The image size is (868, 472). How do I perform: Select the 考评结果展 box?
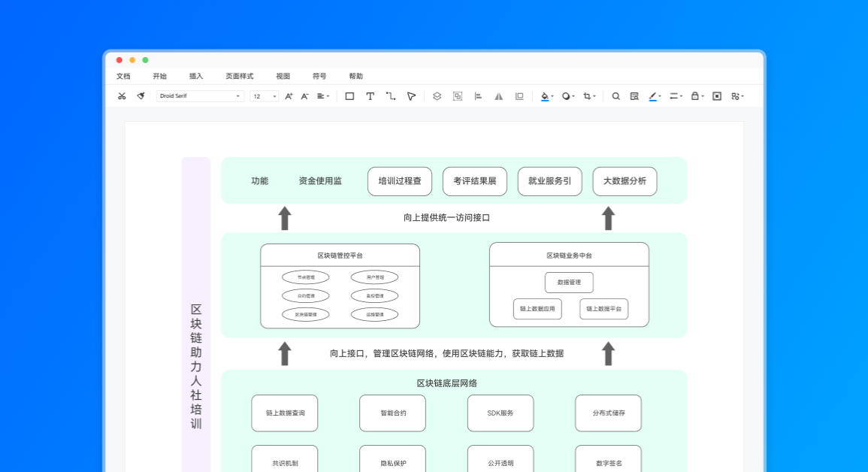pyautogui.click(x=475, y=181)
